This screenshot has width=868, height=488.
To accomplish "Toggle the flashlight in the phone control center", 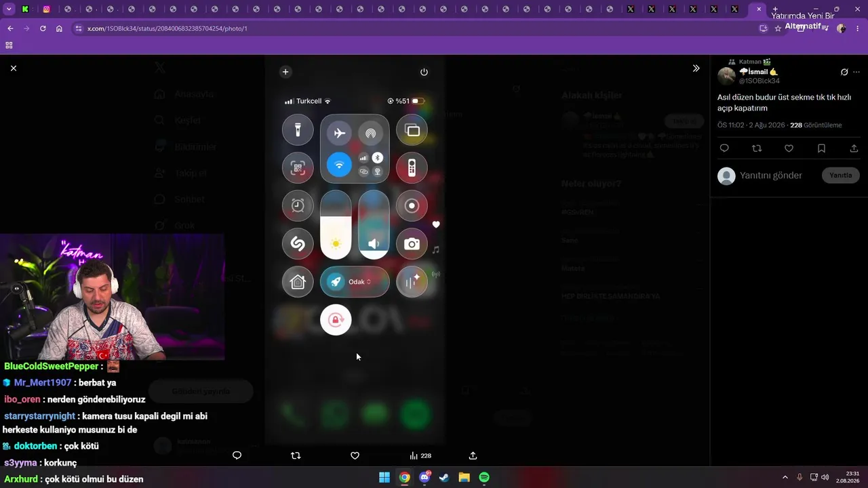I will tap(298, 129).
